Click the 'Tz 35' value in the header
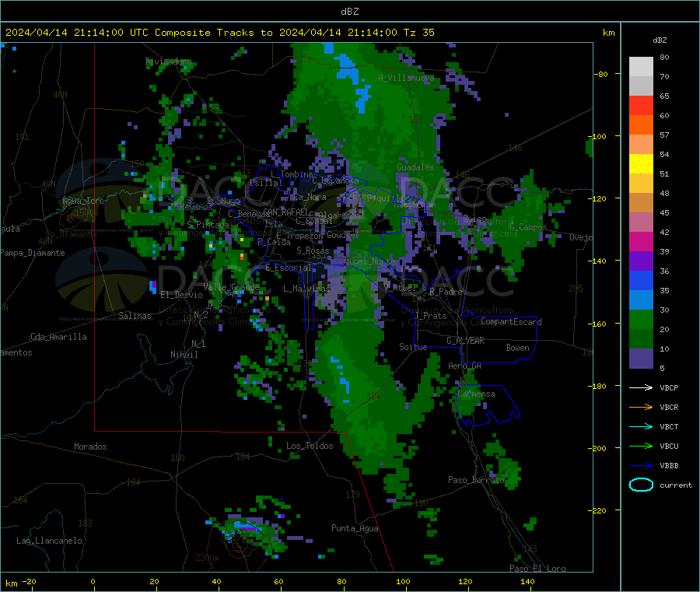Image resolution: width=700 pixels, height=592 pixels. (418, 33)
